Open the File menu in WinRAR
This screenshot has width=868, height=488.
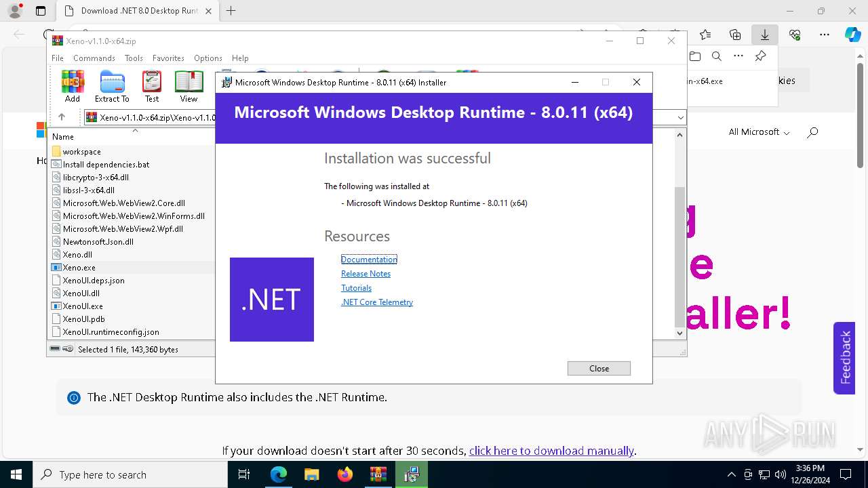coord(58,58)
